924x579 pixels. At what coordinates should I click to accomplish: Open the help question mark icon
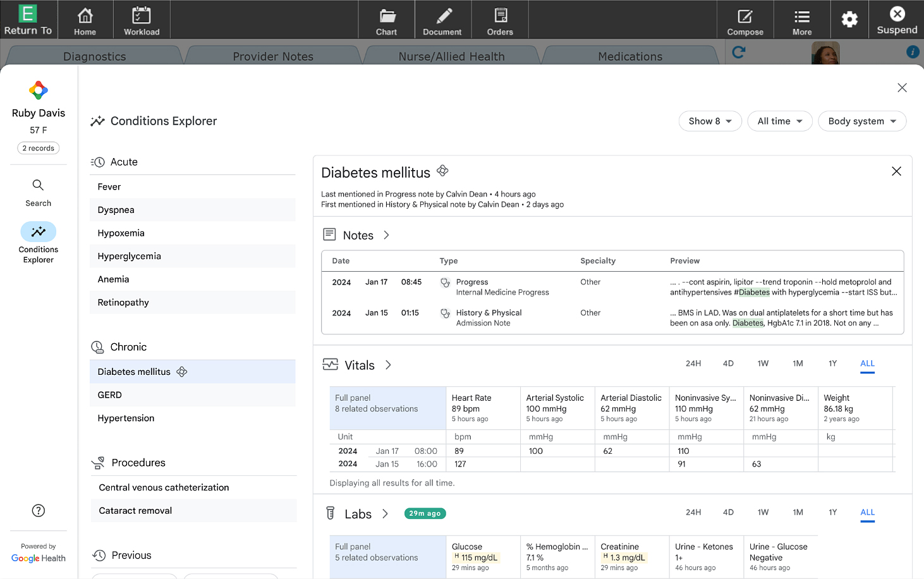click(x=38, y=510)
